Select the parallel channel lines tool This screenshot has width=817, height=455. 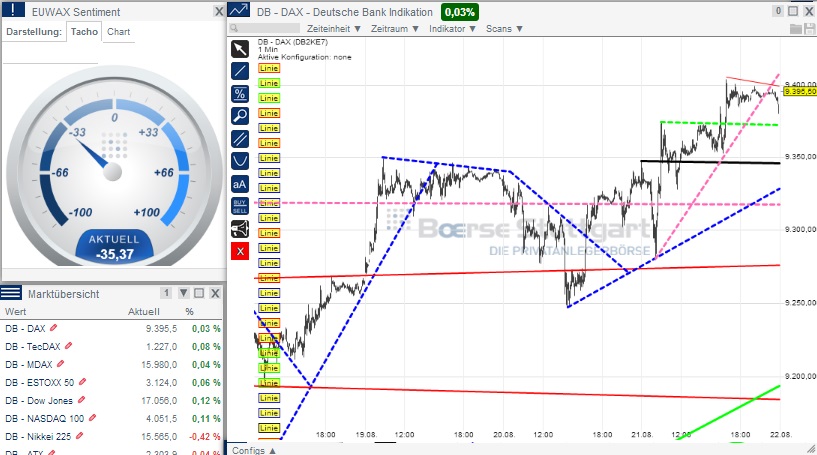tap(240, 139)
